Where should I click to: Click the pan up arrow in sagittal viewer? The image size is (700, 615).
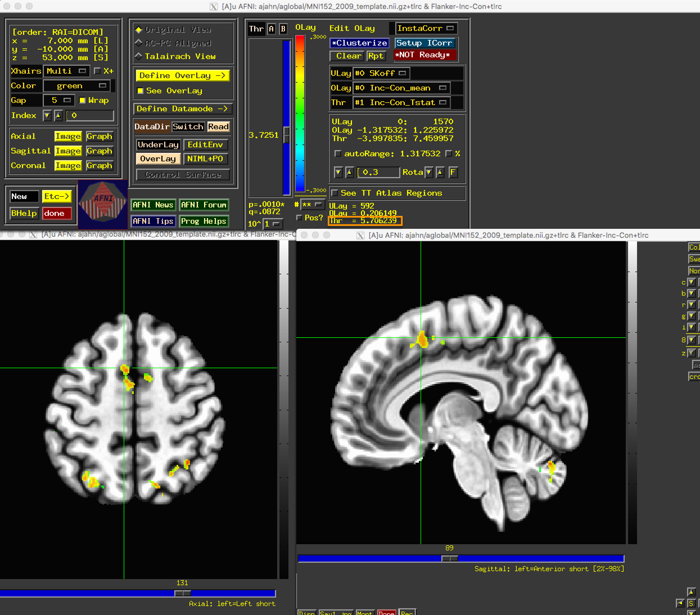[x=691, y=592]
